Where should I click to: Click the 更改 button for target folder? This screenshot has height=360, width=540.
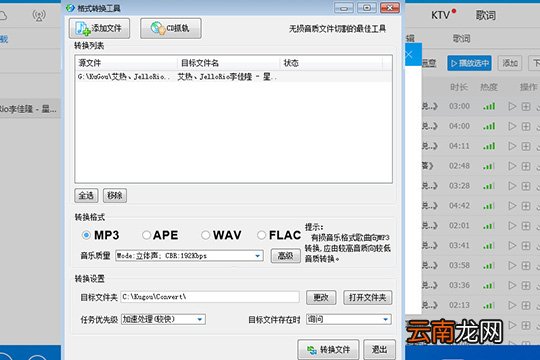point(321,297)
